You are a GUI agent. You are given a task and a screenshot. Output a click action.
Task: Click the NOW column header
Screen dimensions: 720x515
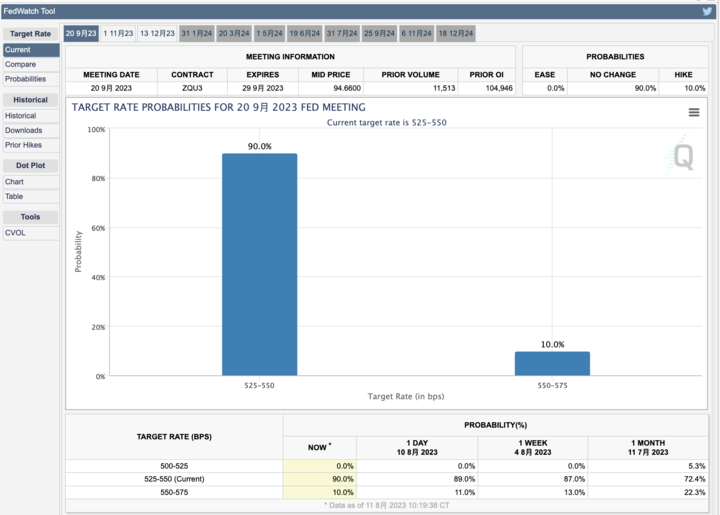(x=319, y=447)
